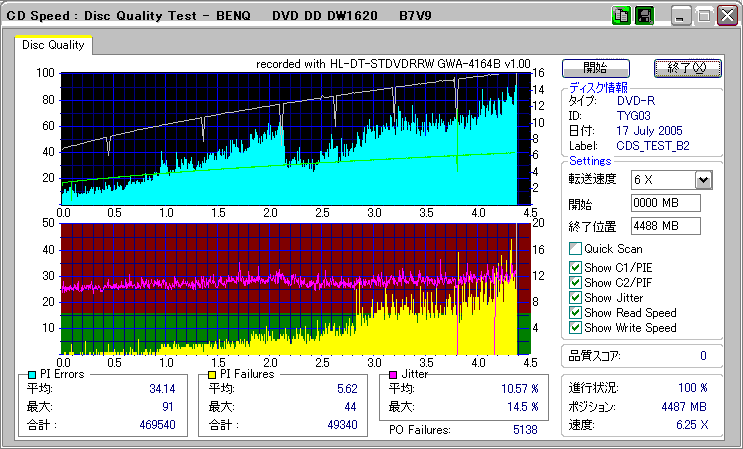This screenshot has width=743, height=449.
Task: Close the Disc Quality Test window
Action: point(727,17)
